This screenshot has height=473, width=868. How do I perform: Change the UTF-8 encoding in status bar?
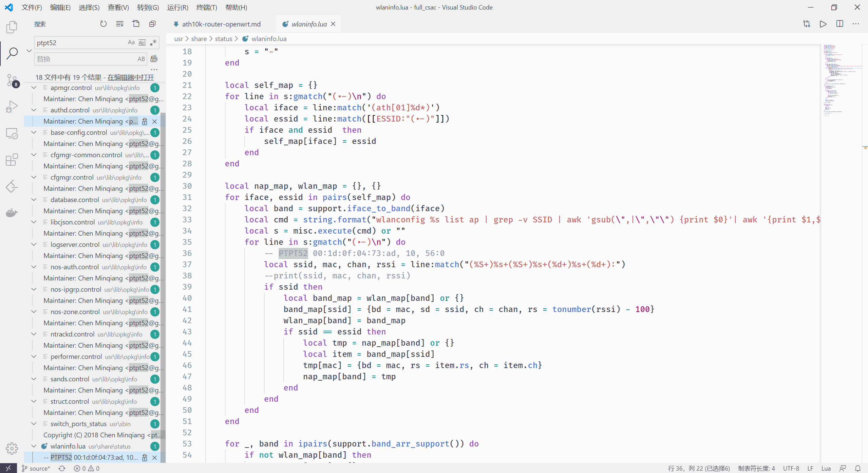[791, 468]
